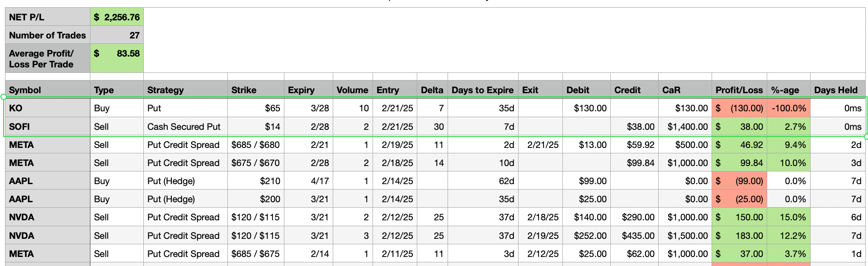The width and height of the screenshot is (868, 266).
Task: Select the KO loss of (130.00)
Action: tap(739, 108)
